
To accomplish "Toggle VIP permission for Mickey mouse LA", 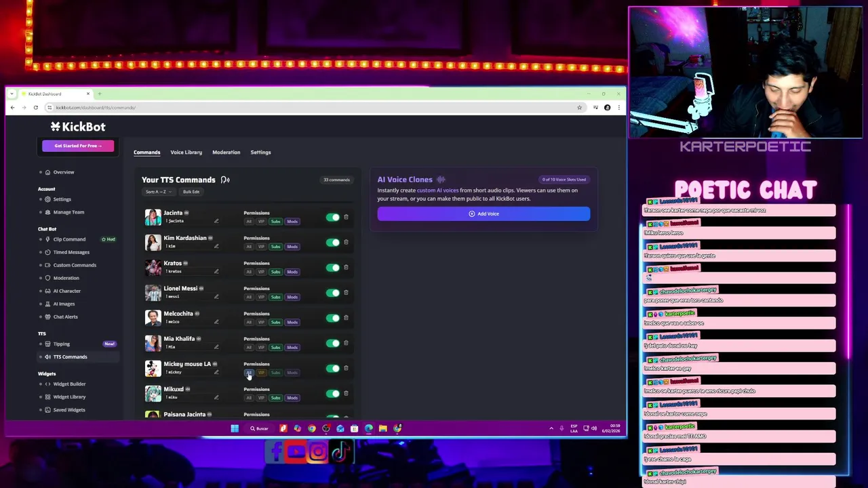I will click(261, 372).
